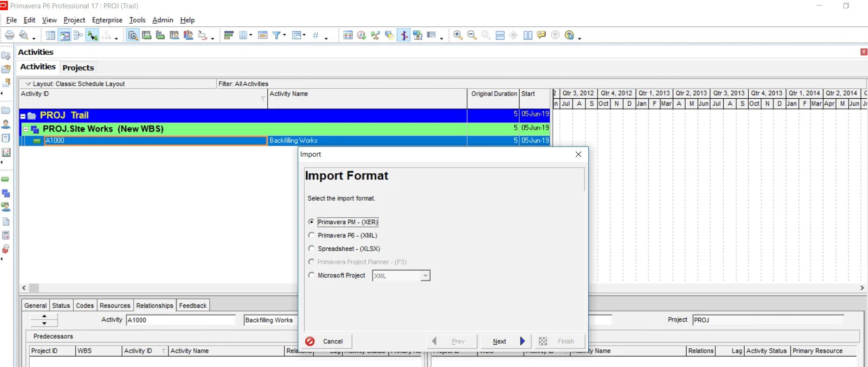Show Resource Usage Profile icon
868x367 pixels.
pyautogui.click(x=188, y=35)
